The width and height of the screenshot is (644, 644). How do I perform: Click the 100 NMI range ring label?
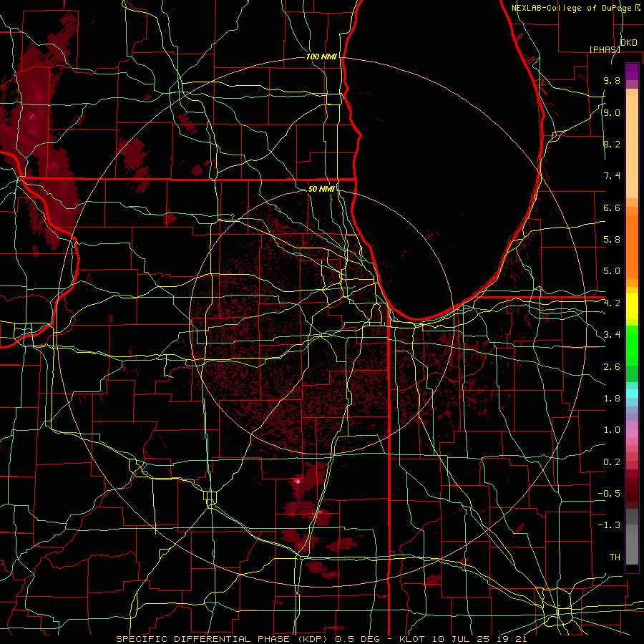pyautogui.click(x=321, y=57)
